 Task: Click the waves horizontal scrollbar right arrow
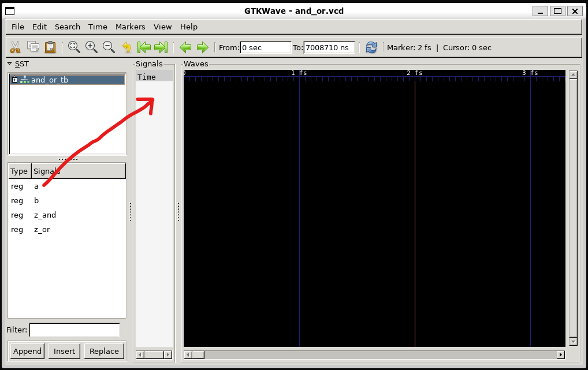[561, 354]
